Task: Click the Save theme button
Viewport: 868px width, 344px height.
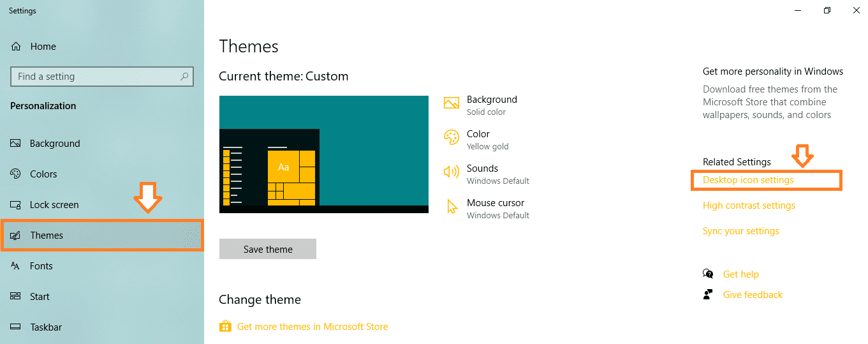Action: tap(268, 250)
